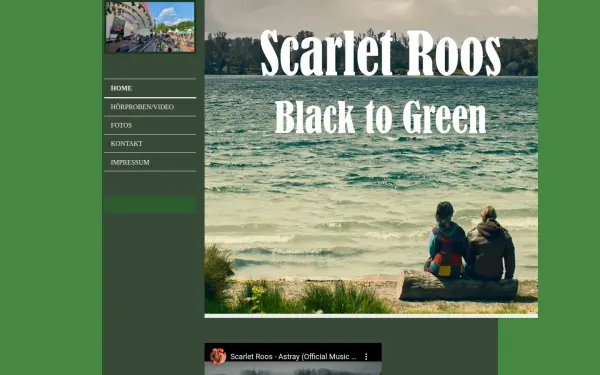Click the concert stage thumbnail image

coord(150,27)
